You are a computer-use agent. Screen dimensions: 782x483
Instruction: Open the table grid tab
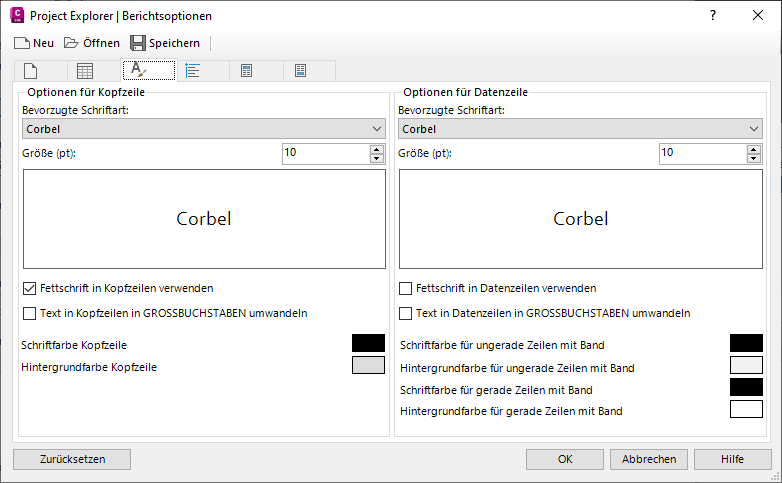pyautogui.click(x=85, y=70)
